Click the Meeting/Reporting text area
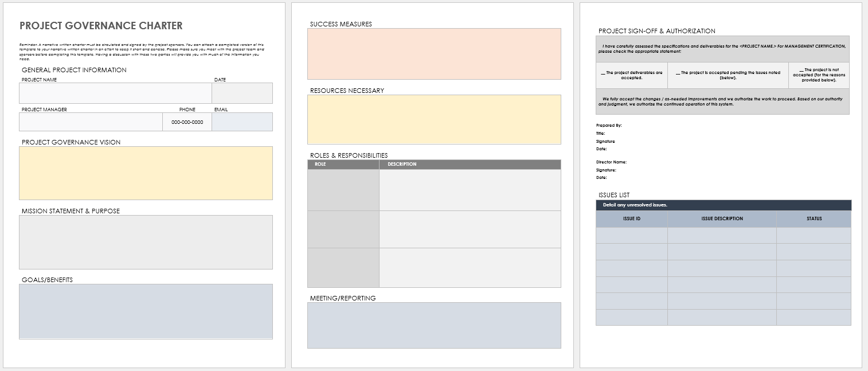The image size is (868, 371). click(434, 325)
